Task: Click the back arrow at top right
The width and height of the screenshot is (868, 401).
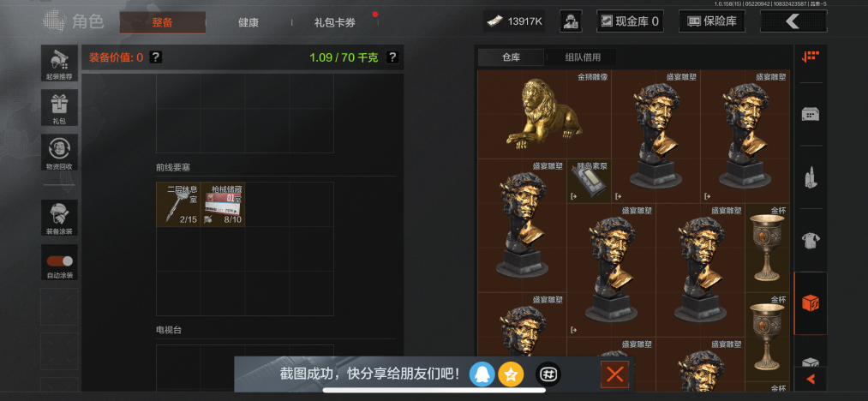Action: 793,21
